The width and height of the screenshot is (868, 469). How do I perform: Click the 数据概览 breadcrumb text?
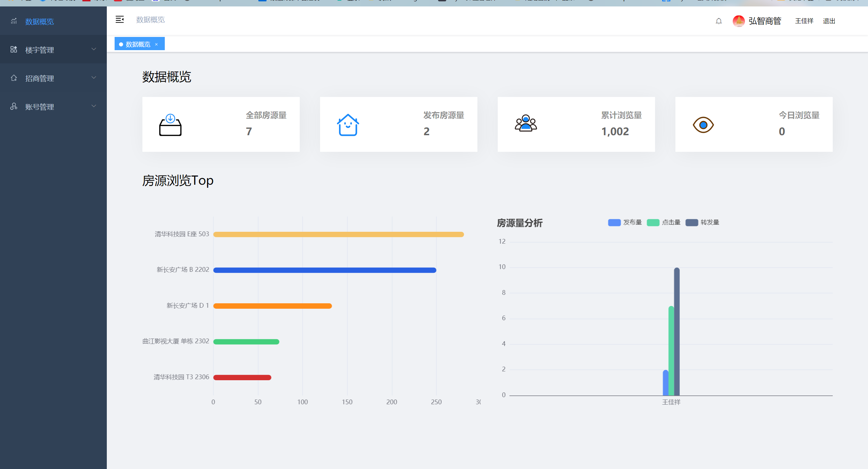pyautogui.click(x=150, y=20)
